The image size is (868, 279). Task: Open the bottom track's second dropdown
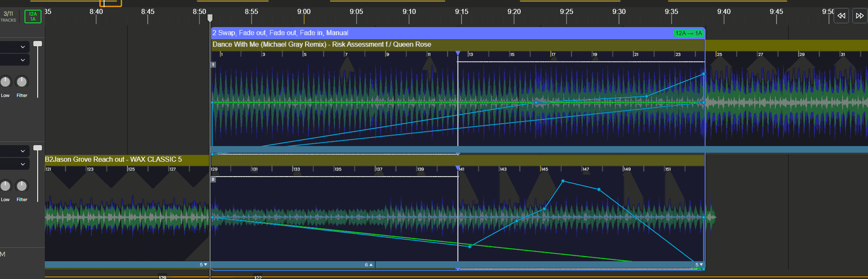(x=14, y=164)
